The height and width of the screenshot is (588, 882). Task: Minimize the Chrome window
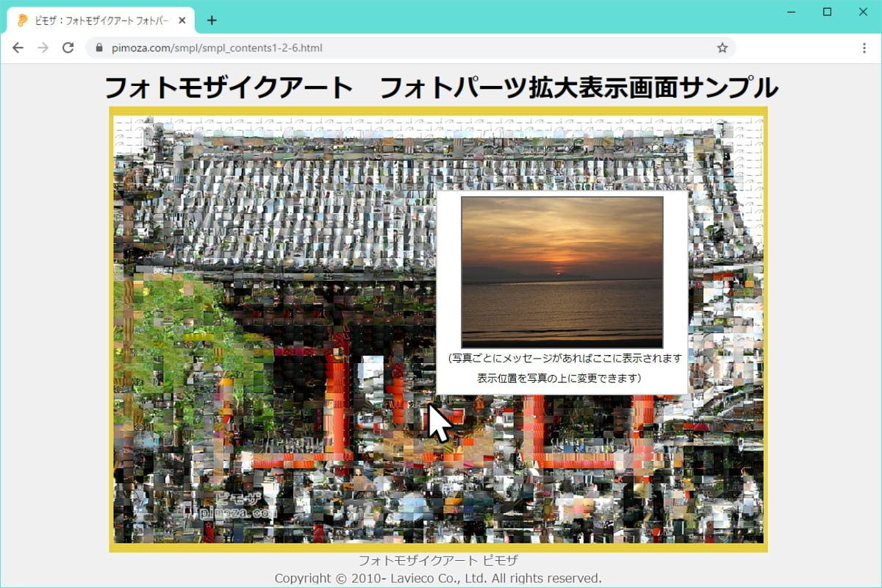tap(792, 12)
